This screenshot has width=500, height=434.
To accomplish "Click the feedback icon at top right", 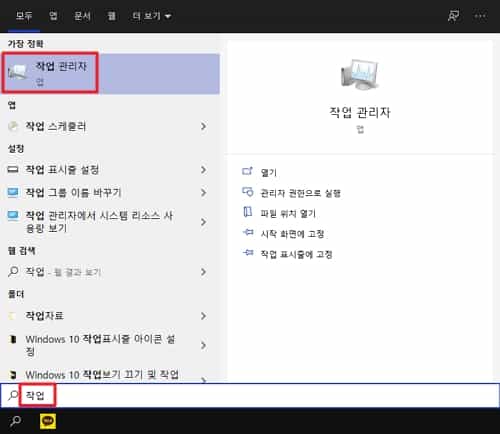I will point(453,16).
